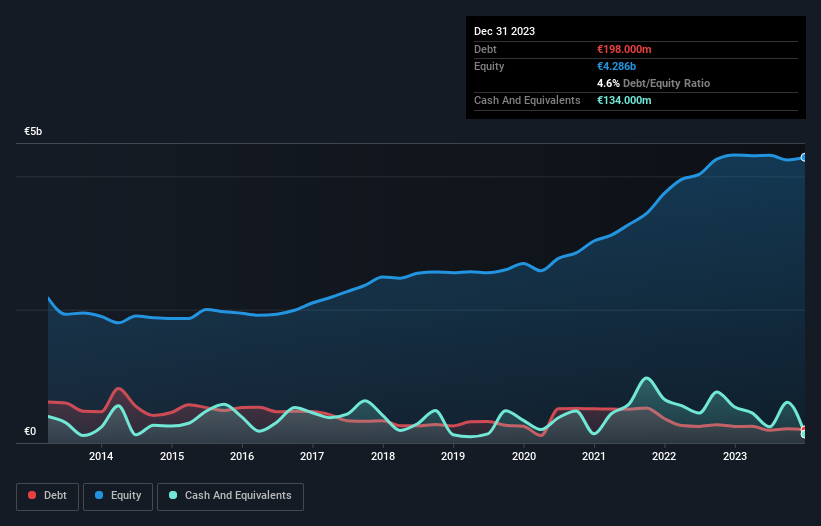This screenshot has height=526, width=821.
Task: Click the 2015 x-axis label
Action: tap(172, 456)
